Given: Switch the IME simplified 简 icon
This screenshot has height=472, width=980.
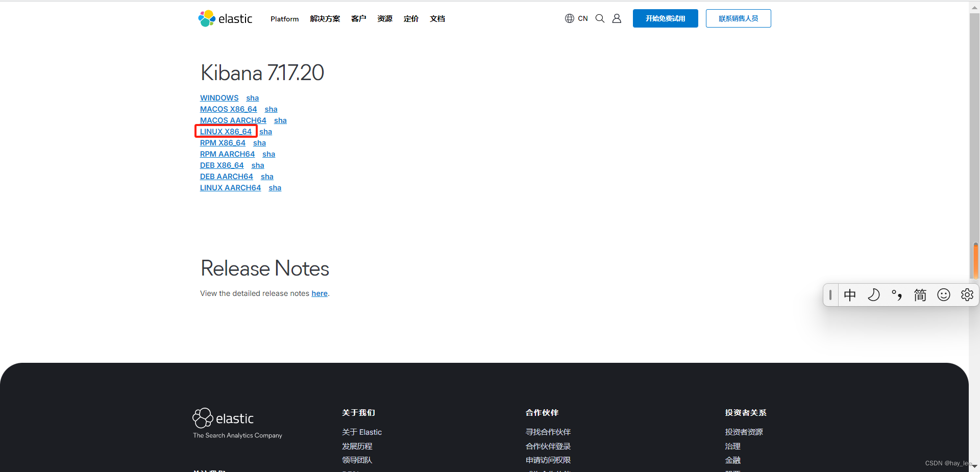Looking at the screenshot, I should click(x=920, y=295).
